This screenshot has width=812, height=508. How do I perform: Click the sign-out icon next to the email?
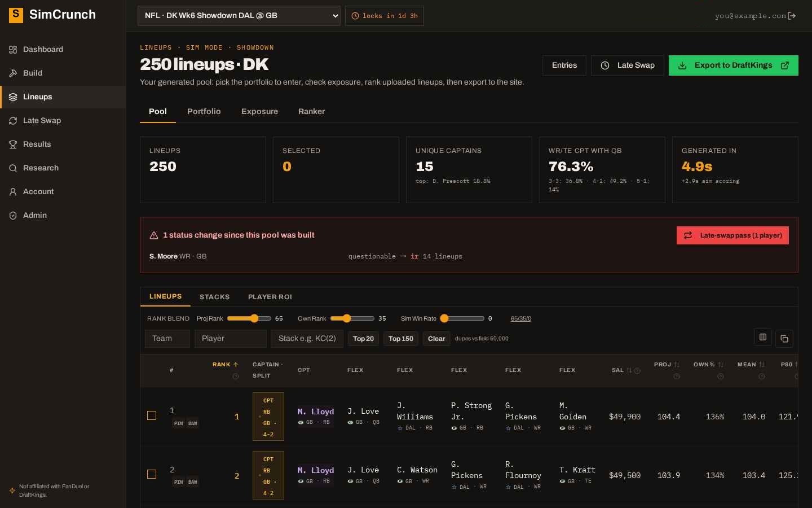tap(792, 16)
